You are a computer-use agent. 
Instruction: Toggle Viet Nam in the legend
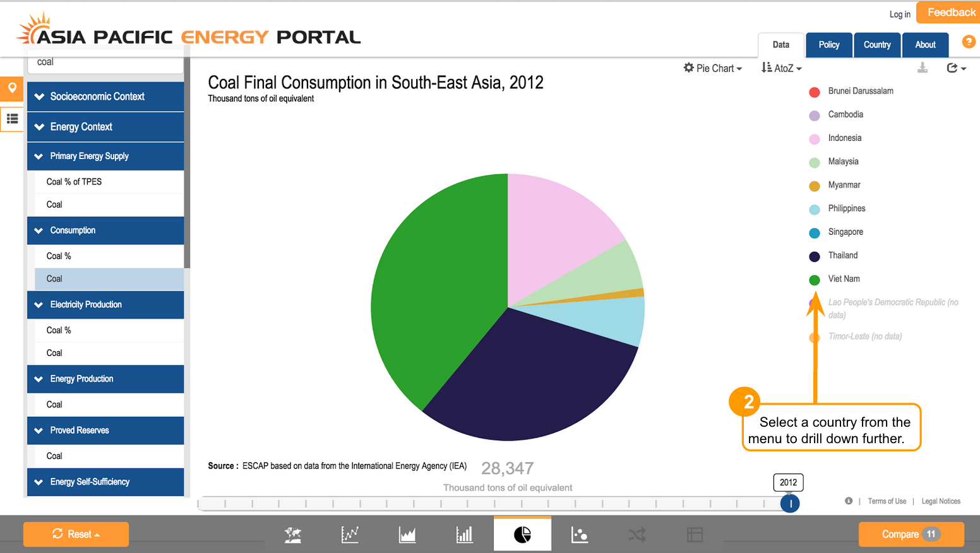tap(844, 279)
